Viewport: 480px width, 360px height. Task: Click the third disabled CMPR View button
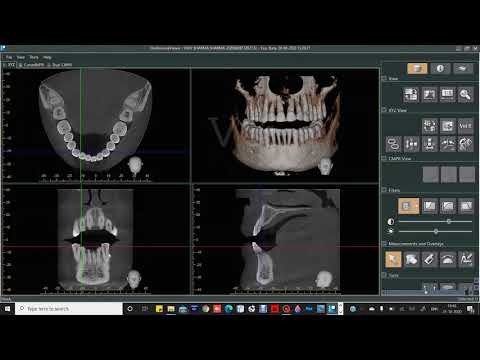pos(467,175)
